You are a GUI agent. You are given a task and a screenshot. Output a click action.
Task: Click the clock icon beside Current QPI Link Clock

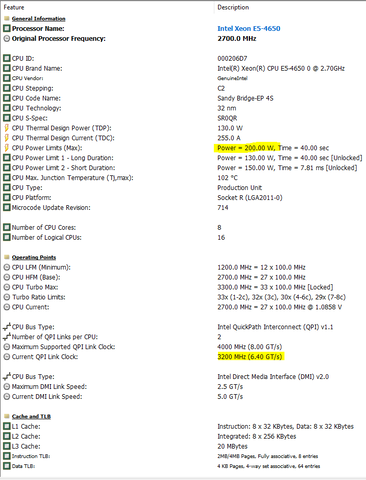coord(7,357)
